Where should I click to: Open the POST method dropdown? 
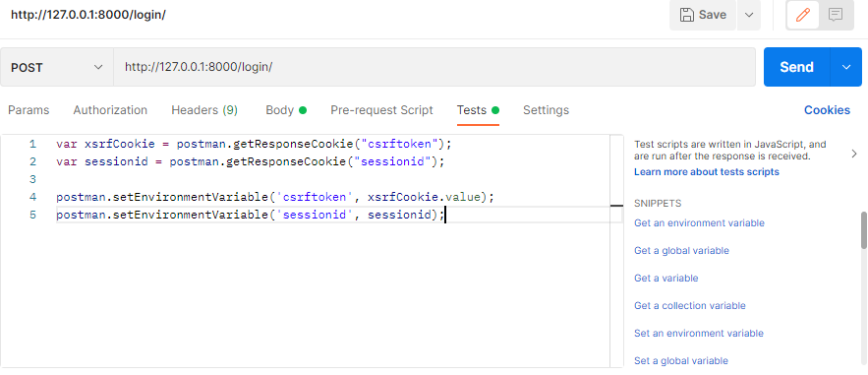point(57,67)
